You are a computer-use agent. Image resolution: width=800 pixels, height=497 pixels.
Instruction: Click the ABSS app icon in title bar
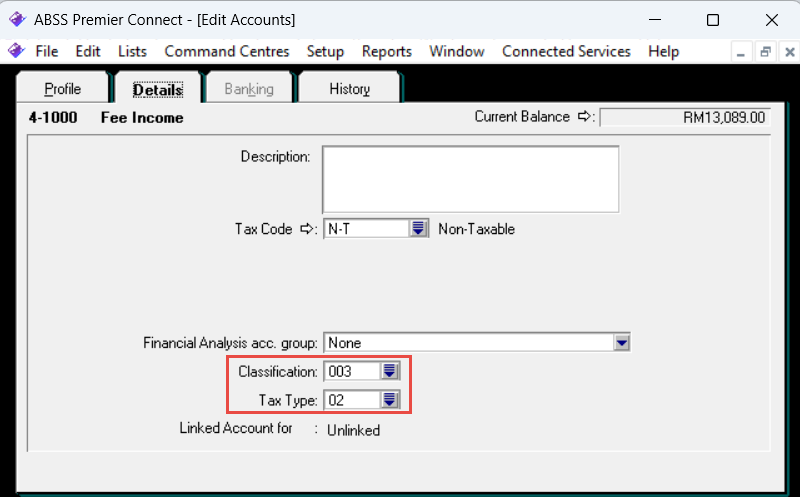coord(17,20)
